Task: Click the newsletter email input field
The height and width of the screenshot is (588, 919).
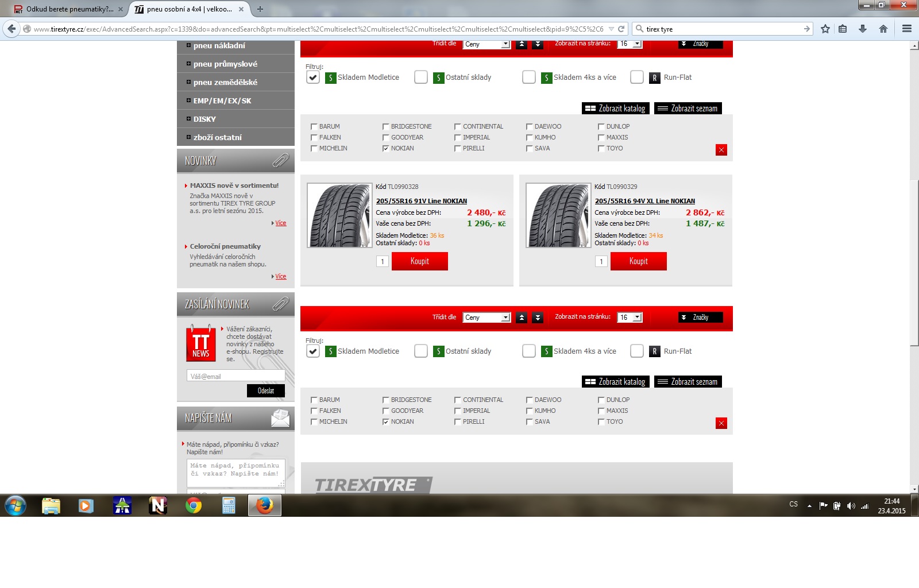Action: (235, 376)
